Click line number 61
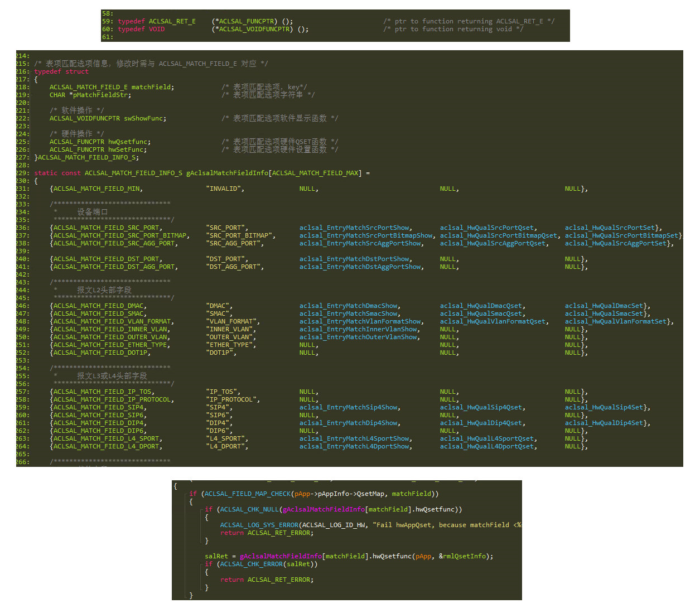 (107, 37)
